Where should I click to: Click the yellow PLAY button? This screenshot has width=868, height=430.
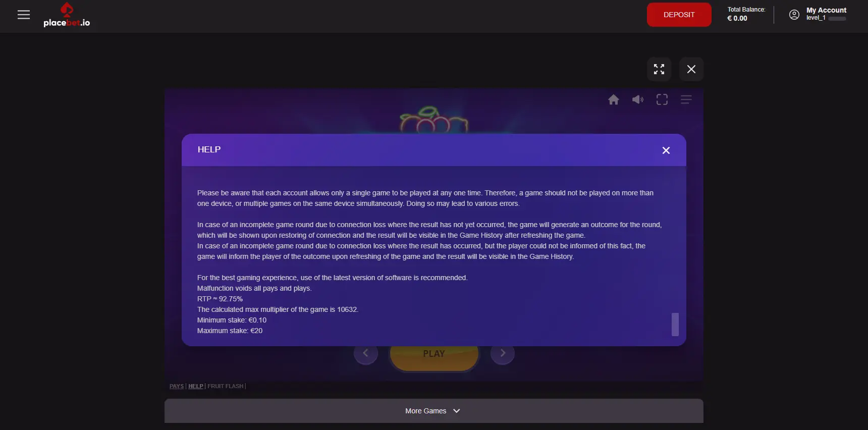click(x=434, y=355)
